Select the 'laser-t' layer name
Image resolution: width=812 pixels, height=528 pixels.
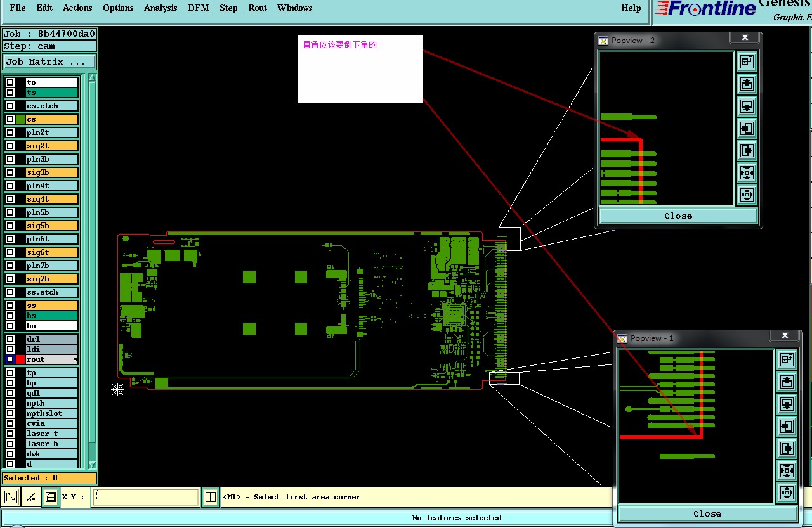point(52,434)
